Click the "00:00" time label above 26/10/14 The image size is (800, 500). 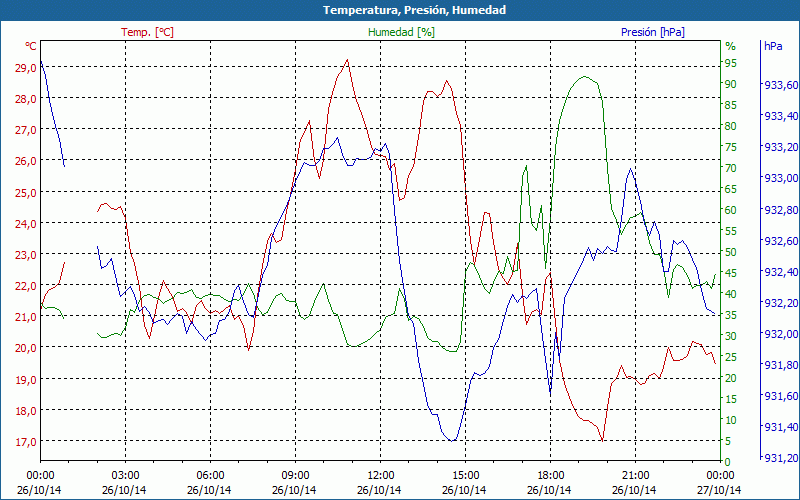click(40, 475)
